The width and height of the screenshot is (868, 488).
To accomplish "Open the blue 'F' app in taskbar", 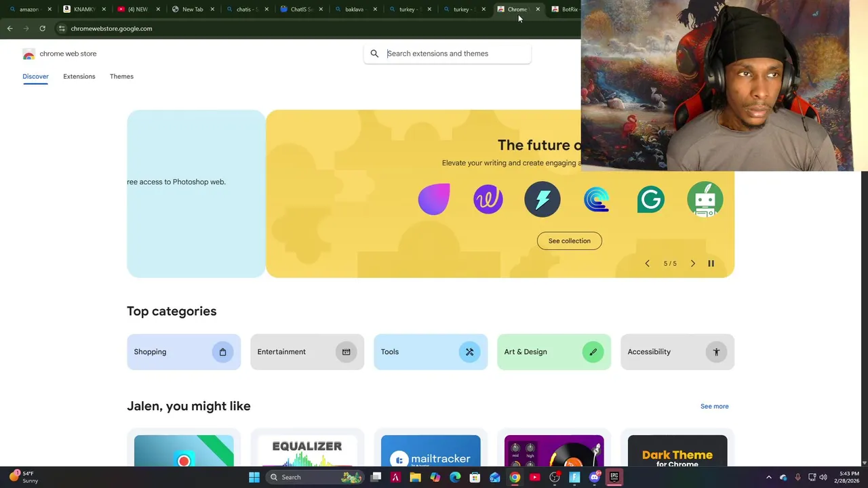I will [574, 477].
